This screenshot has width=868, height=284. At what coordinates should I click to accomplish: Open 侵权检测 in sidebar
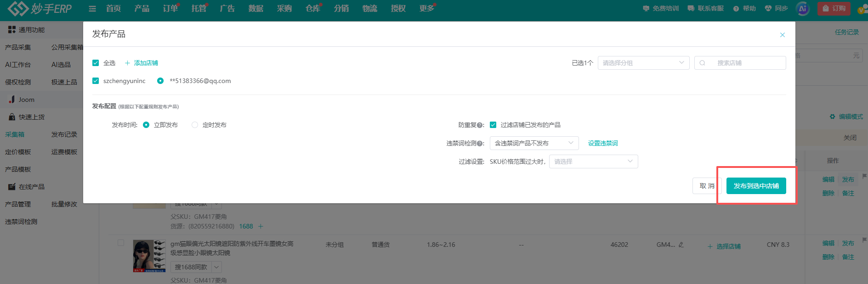tap(18, 82)
